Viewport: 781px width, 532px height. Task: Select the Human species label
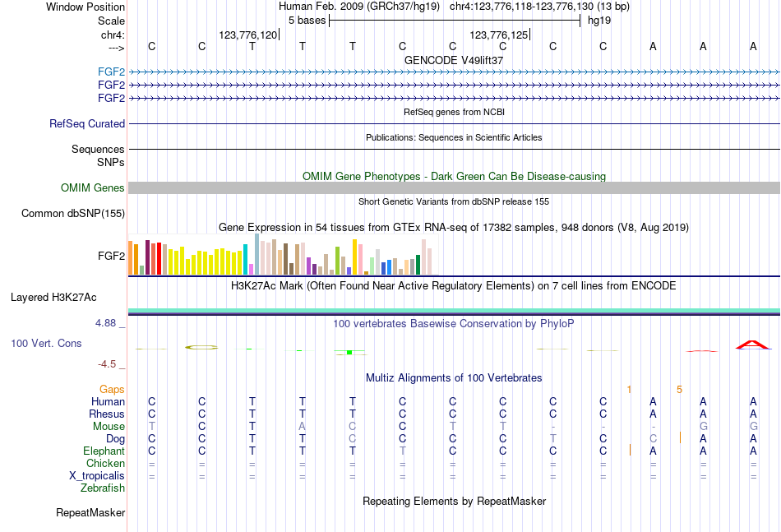(108, 401)
